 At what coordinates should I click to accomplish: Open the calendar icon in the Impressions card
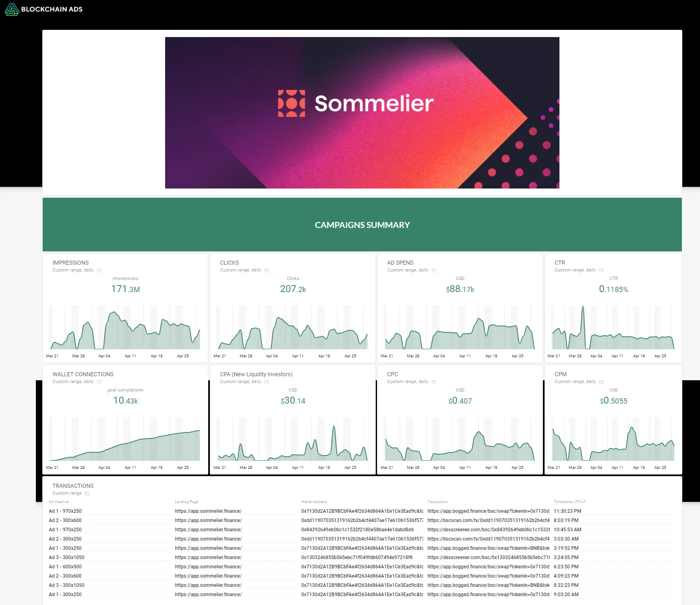99,270
